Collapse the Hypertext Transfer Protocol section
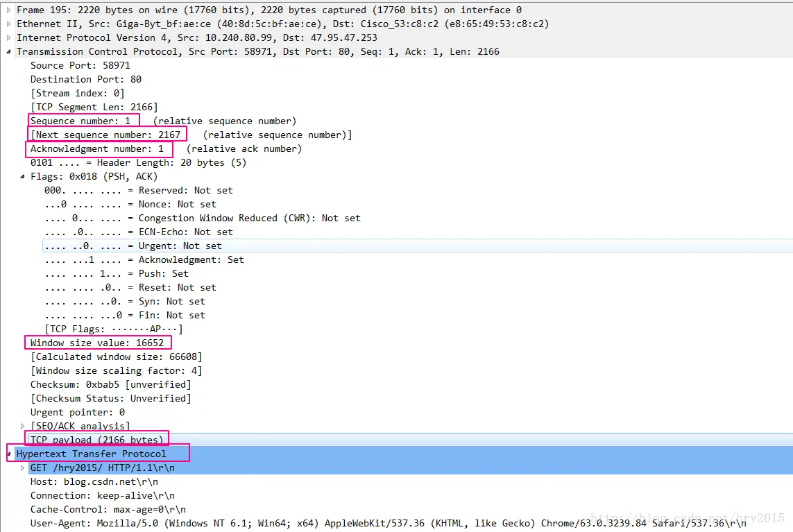This screenshot has width=793, height=532. click(8, 454)
